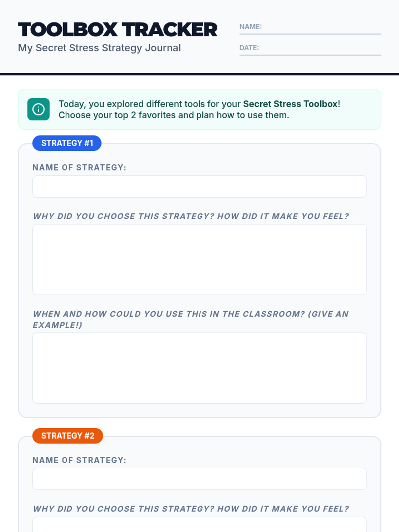Click Strategy #2 name of strategy field

tap(199, 479)
